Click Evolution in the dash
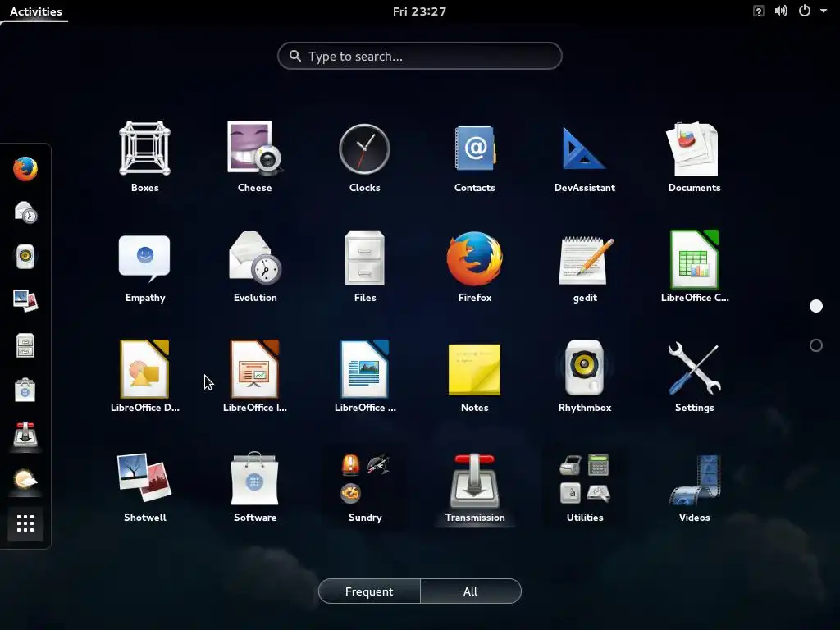840x630 pixels. (x=25, y=212)
